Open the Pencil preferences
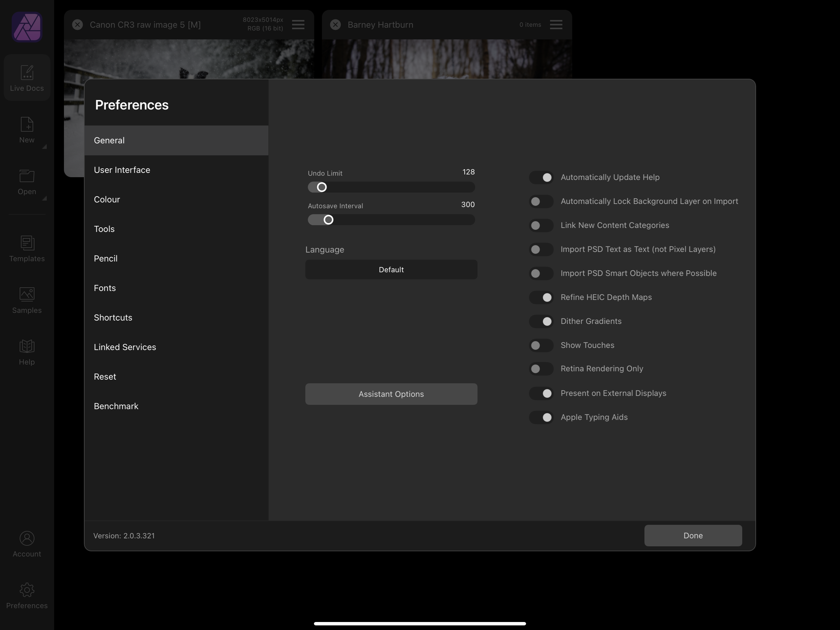 (x=176, y=258)
